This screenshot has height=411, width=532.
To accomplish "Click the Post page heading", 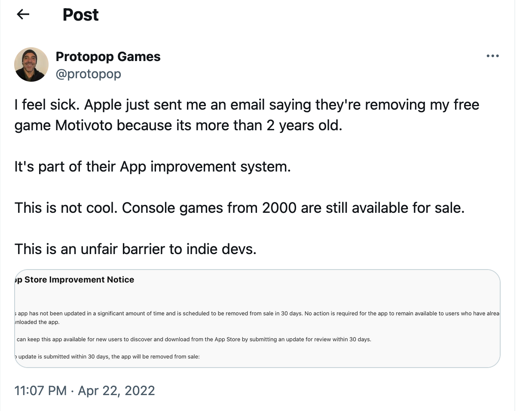I will 80,15.
